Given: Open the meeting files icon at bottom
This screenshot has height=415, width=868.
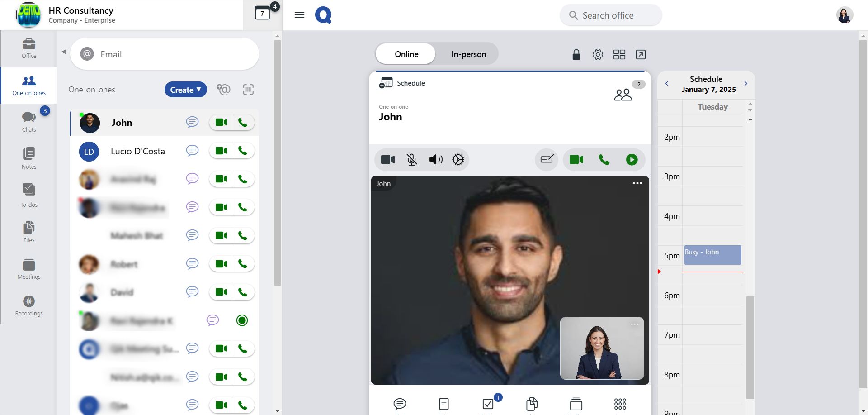Looking at the screenshot, I should (532, 404).
